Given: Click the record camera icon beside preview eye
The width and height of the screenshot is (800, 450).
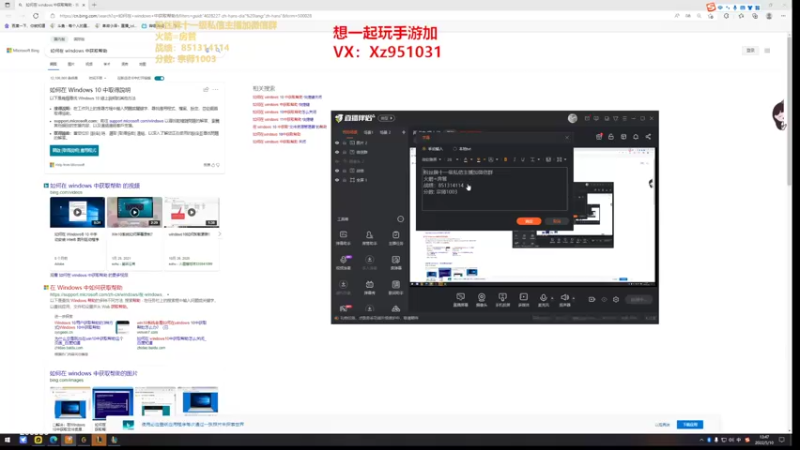Looking at the screenshot, I should point(592,299).
